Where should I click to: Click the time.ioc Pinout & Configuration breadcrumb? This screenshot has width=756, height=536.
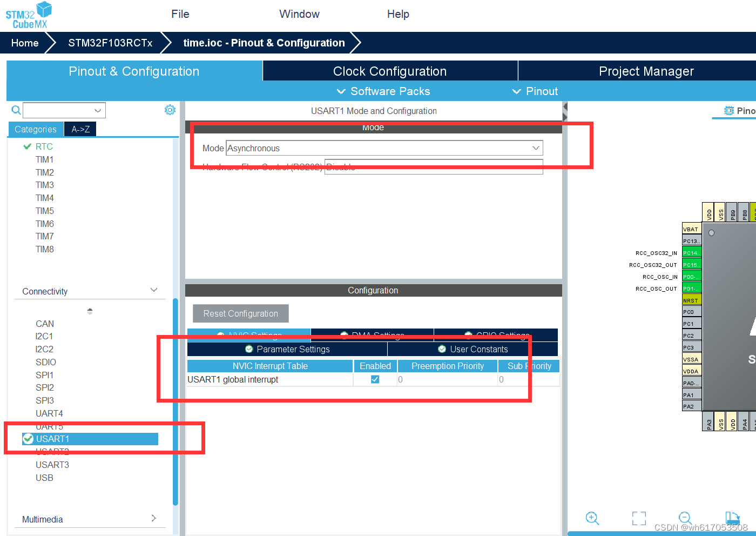tap(264, 43)
